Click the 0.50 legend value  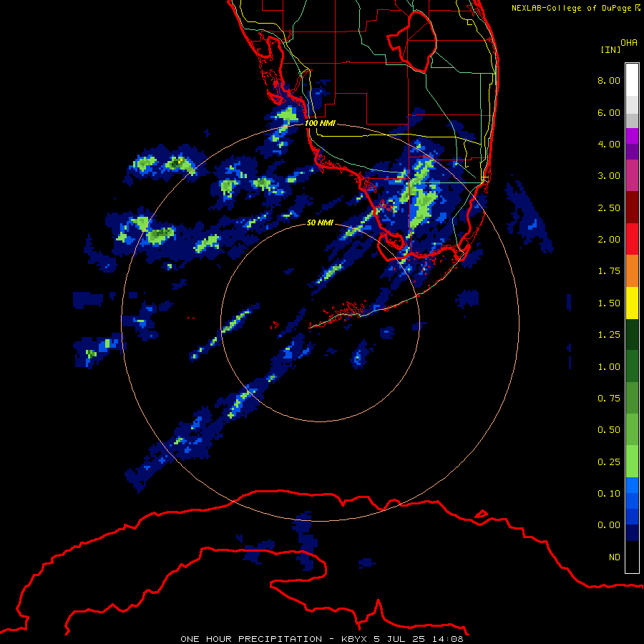coord(609,430)
